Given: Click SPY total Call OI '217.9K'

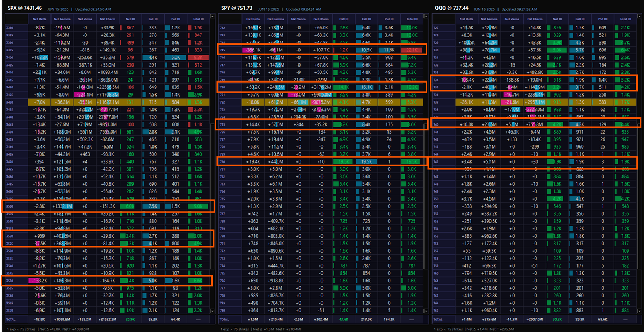Looking at the screenshot, I should pos(366,319).
